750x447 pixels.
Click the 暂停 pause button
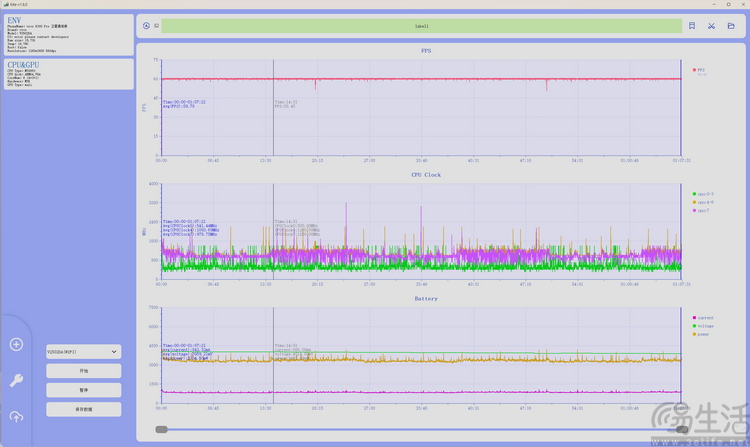pyautogui.click(x=83, y=390)
